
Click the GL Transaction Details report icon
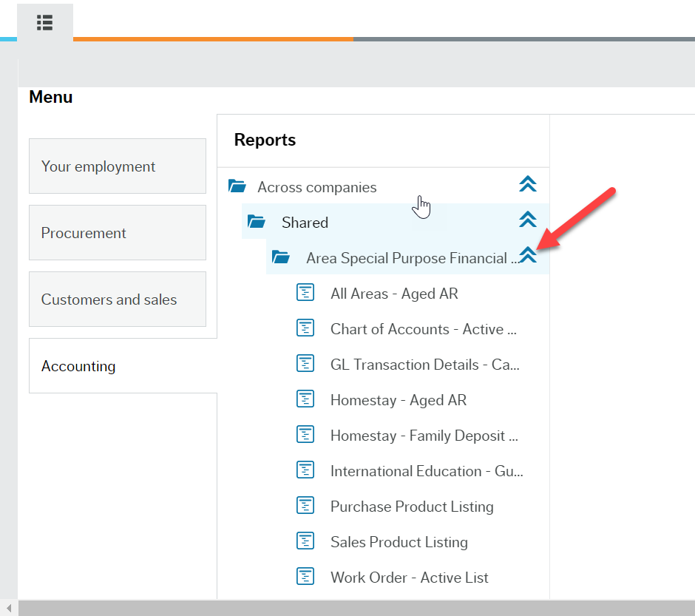tap(305, 363)
